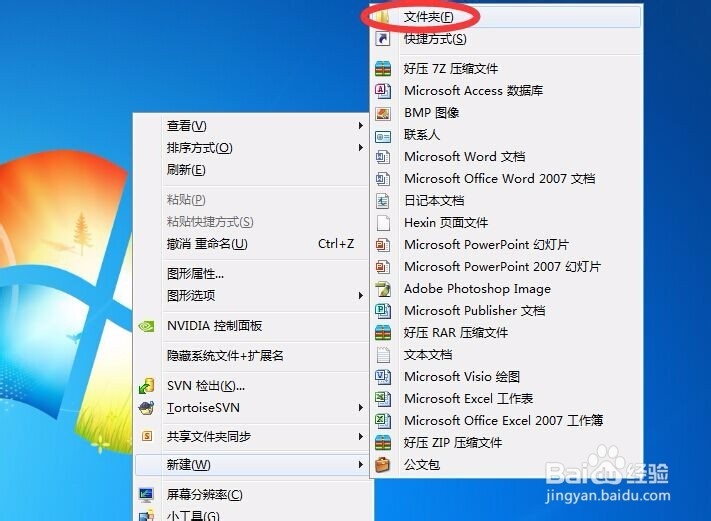711x521 pixels.
Task: Click the NVIDIA logo icon
Action: (146, 326)
